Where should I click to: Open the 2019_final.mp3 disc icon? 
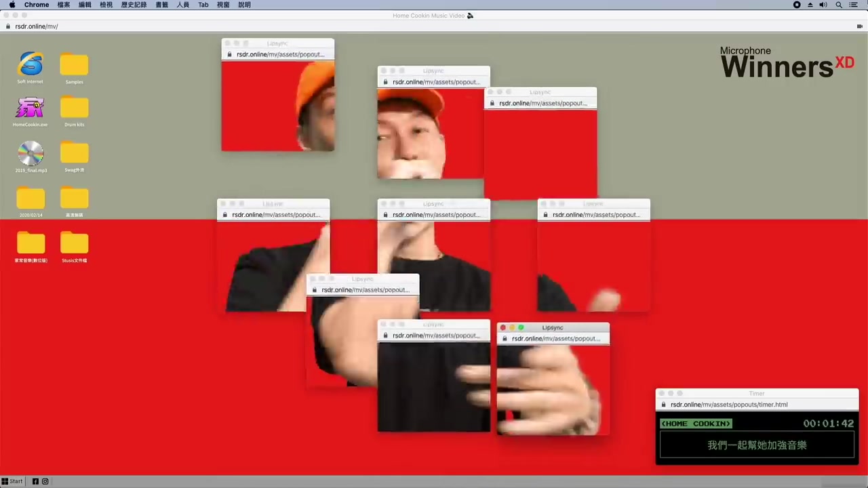(x=31, y=157)
